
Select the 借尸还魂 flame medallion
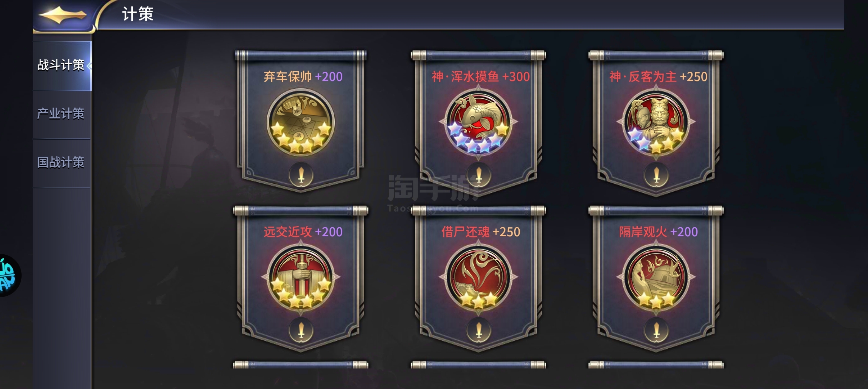click(x=478, y=277)
